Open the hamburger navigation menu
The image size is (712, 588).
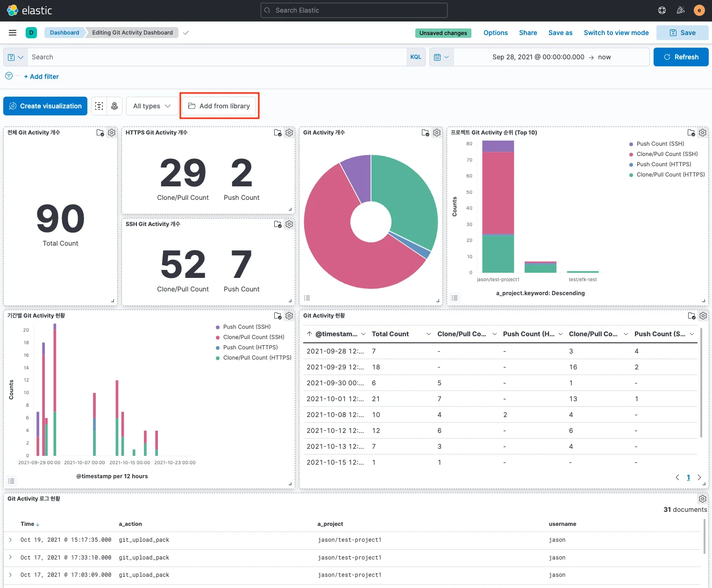tap(13, 33)
